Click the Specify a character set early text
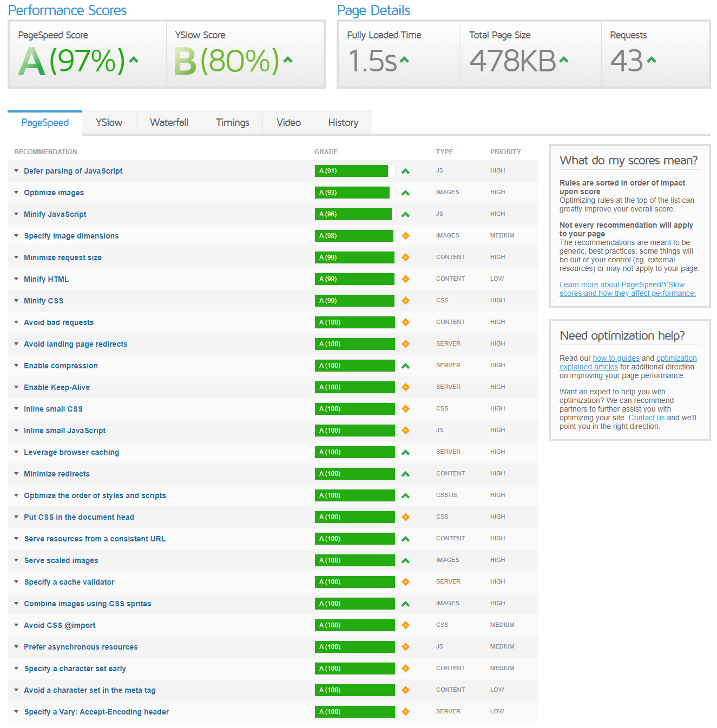The height and width of the screenshot is (728, 717). coord(75,669)
